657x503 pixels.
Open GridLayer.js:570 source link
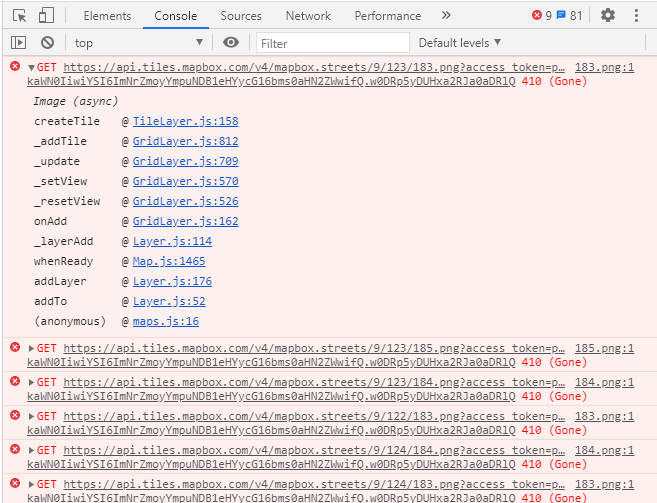tap(186, 181)
